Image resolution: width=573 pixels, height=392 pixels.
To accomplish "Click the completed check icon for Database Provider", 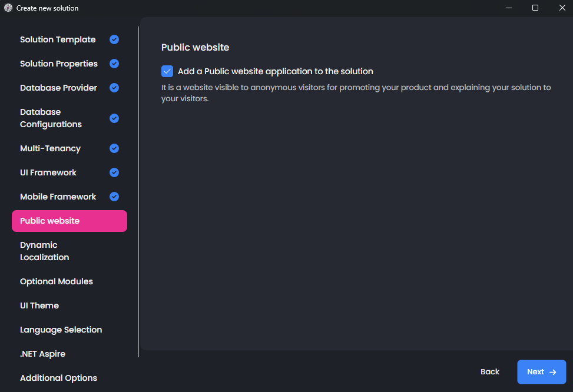I will [114, 88].
